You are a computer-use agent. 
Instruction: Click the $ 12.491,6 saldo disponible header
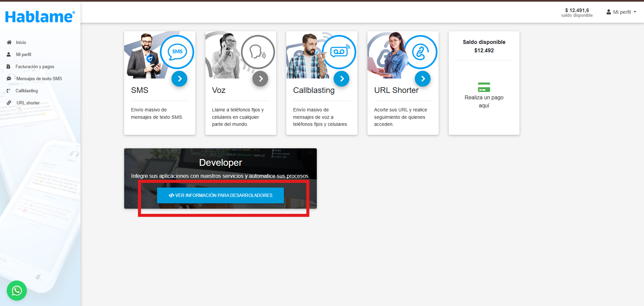577,13
